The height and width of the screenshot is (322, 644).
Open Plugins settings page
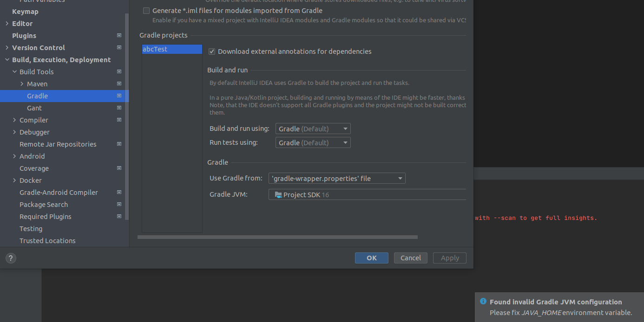coord(24,35)
